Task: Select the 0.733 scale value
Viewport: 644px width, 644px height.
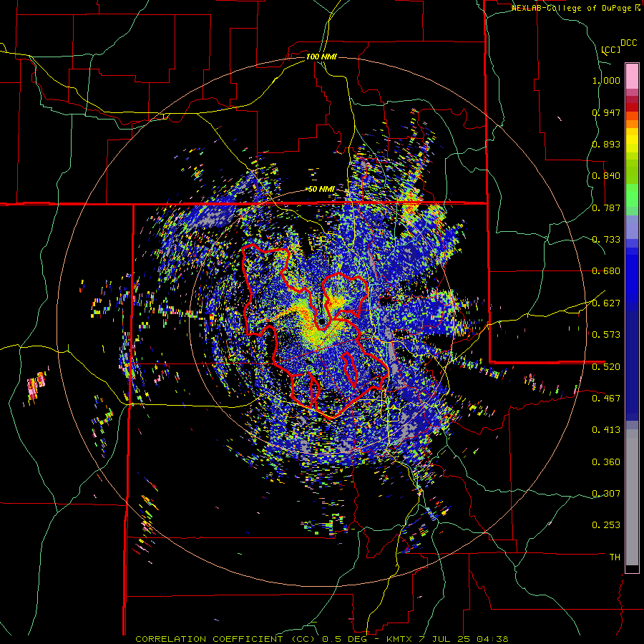Action: (x=606, y=240)
